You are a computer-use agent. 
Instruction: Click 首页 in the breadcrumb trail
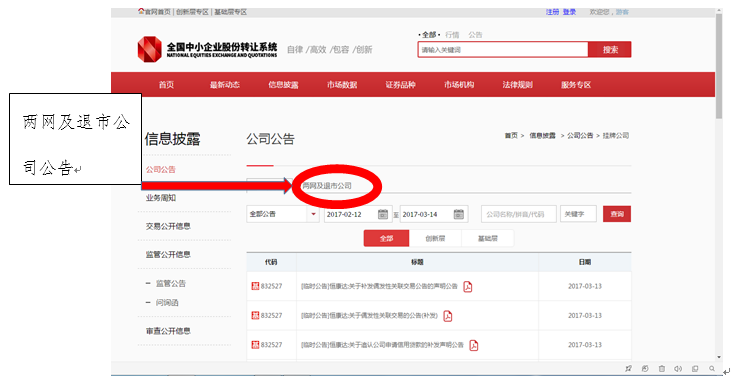pyautogui.click(x=511, y=136)
